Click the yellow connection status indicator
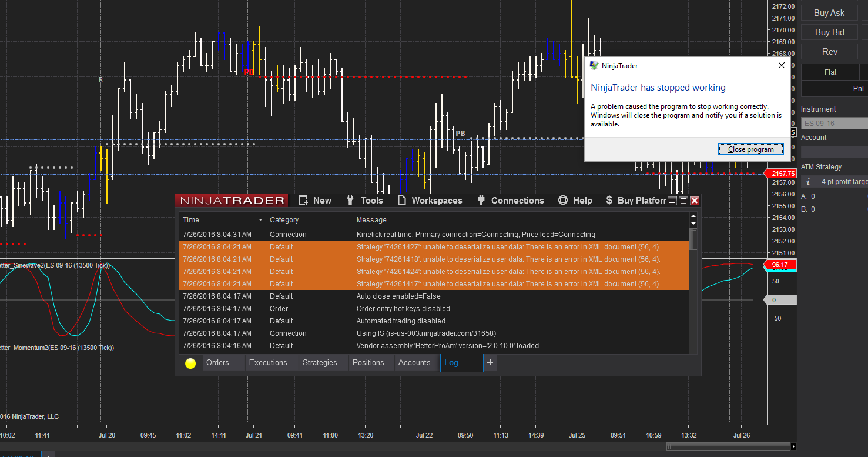 tap(190, 363)
